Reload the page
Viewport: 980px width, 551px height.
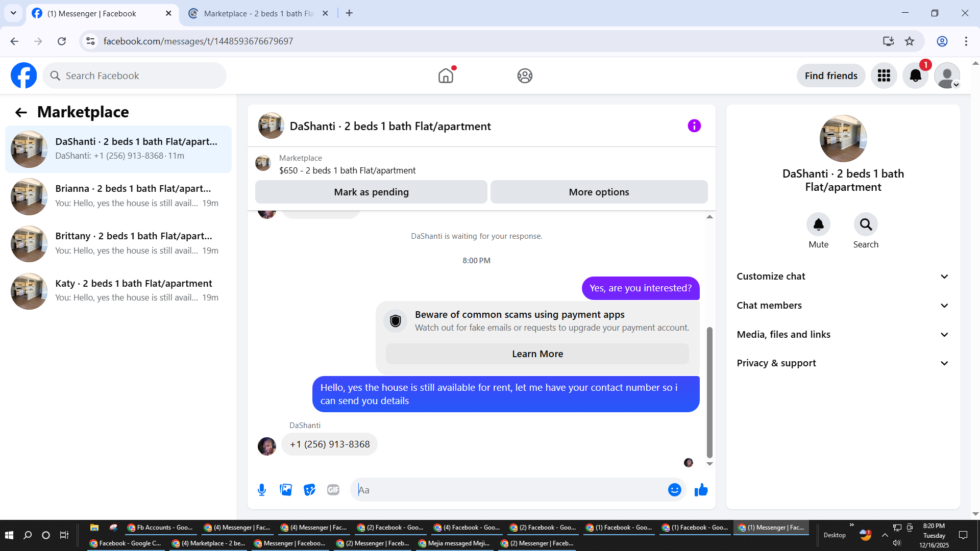[x=62, y=41]
